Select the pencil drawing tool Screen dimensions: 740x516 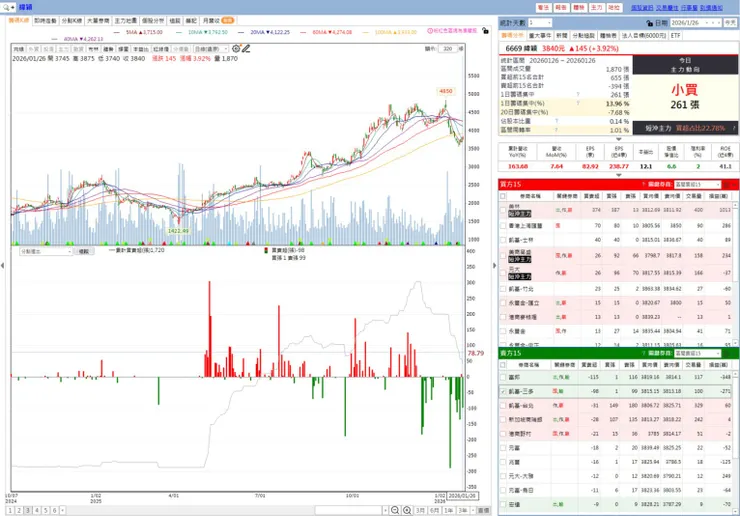coord(246,49)
